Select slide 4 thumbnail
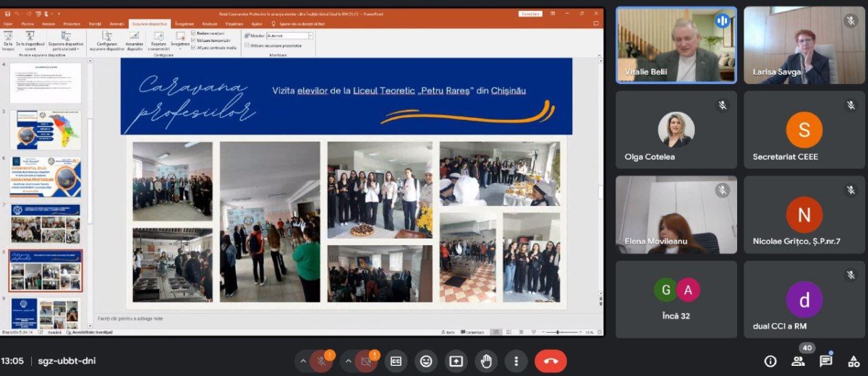 click(46, 83)
